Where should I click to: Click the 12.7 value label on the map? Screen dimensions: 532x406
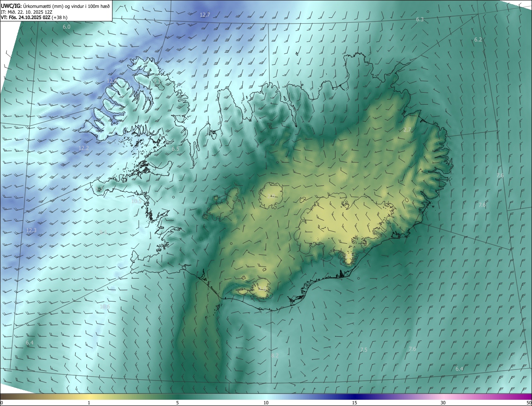tap(205, 15)
